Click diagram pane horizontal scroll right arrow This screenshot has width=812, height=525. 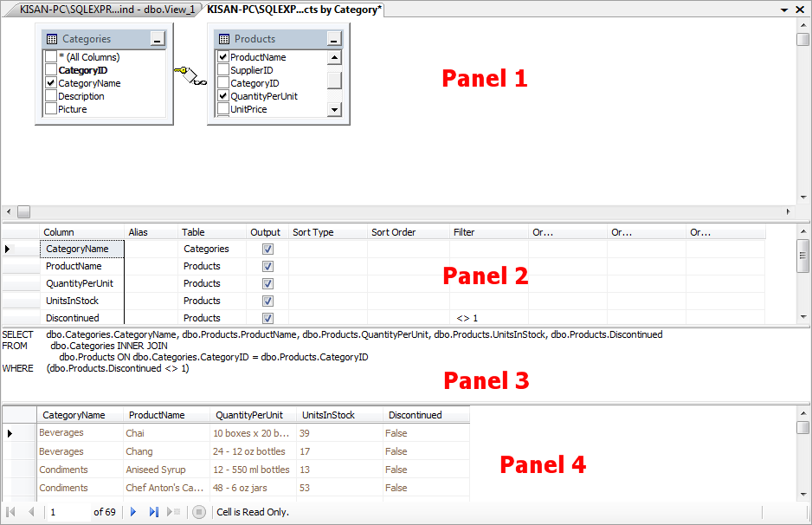[x=788, y=211]
